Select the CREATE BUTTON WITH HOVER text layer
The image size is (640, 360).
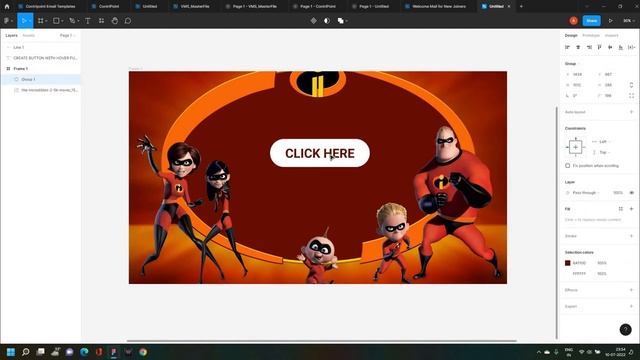click(40, 58)
